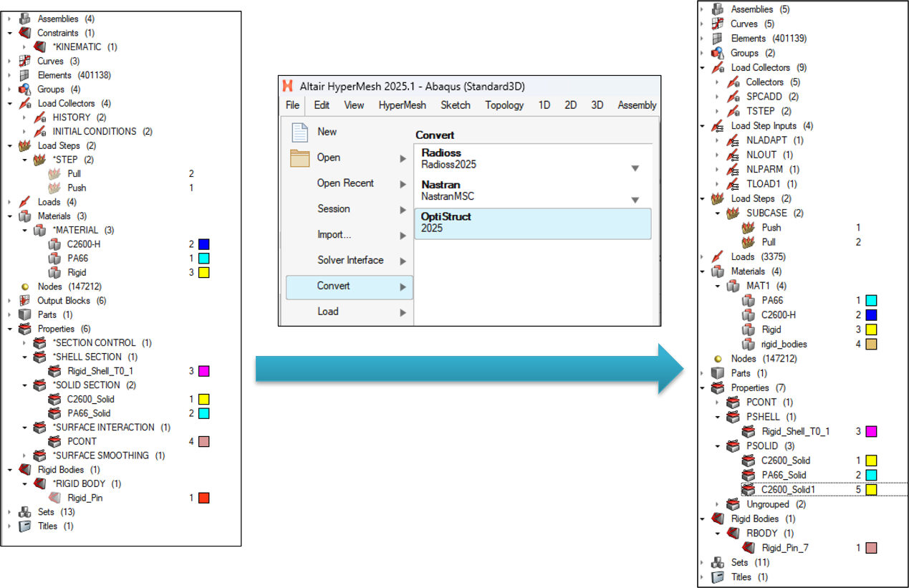Click the Altair HyperMesh logo icon
Viewport: 909px width, 588px height.
pyautogui.click(x=288, y=86)
